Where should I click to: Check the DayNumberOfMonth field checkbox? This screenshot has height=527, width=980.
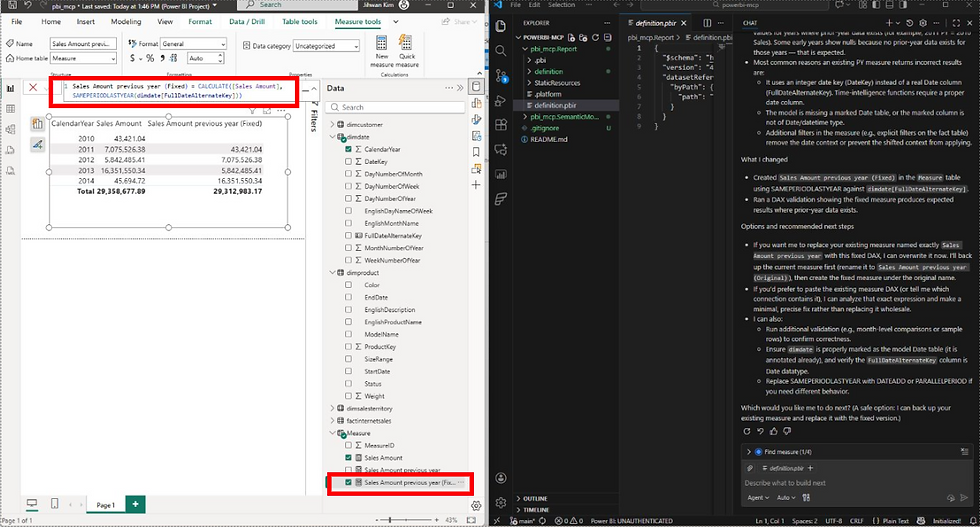pos(348,174)
